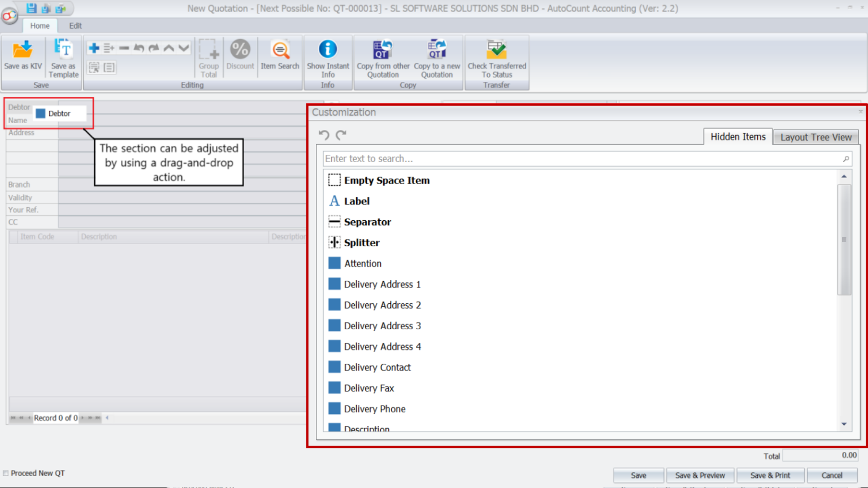Click the range select icon in Editing

94,67
